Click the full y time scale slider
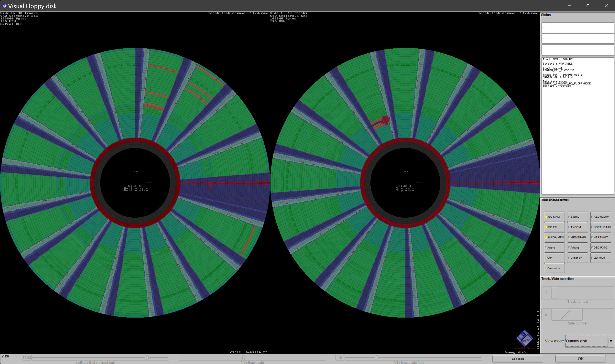 click(x=376, y=358)
